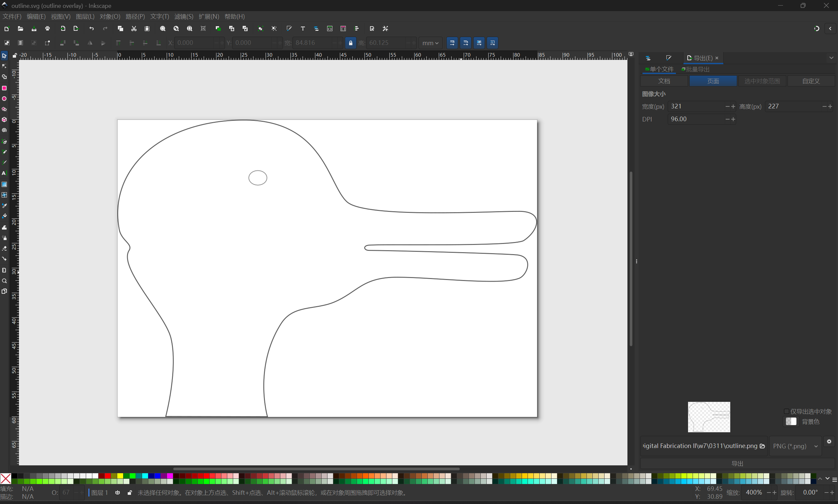The image size is (838, 504).
Task: Open the 扩展(N) menu
Action: tap(209, 17)
